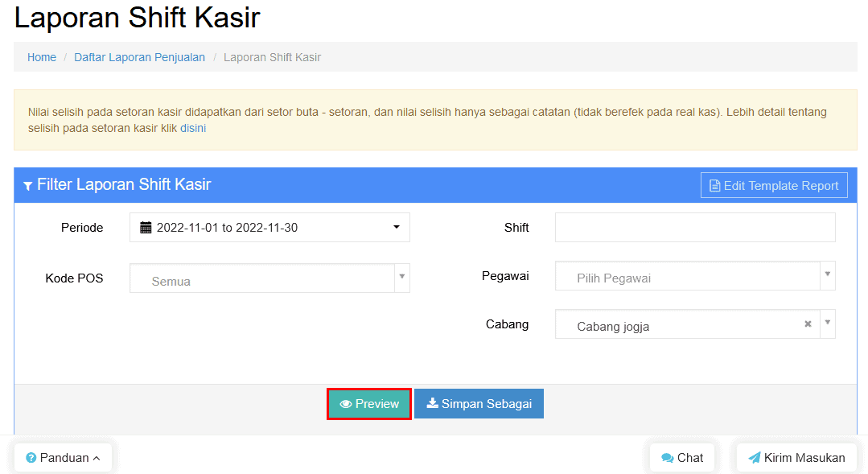The image size is (868, 474).
Task: Collapse the Panduan panel via its chevron
Action: coord(96,457)
